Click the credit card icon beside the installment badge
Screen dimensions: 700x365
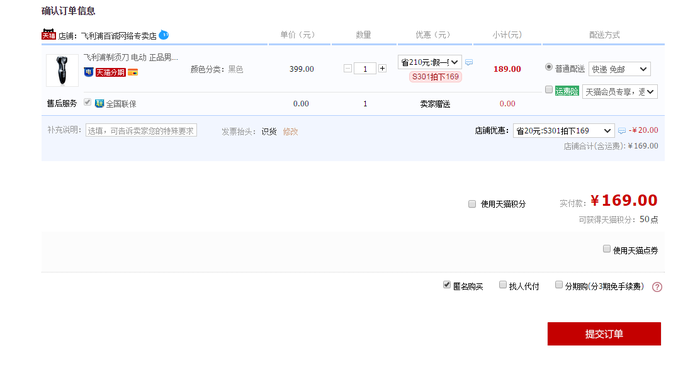[x=133, y=72]
